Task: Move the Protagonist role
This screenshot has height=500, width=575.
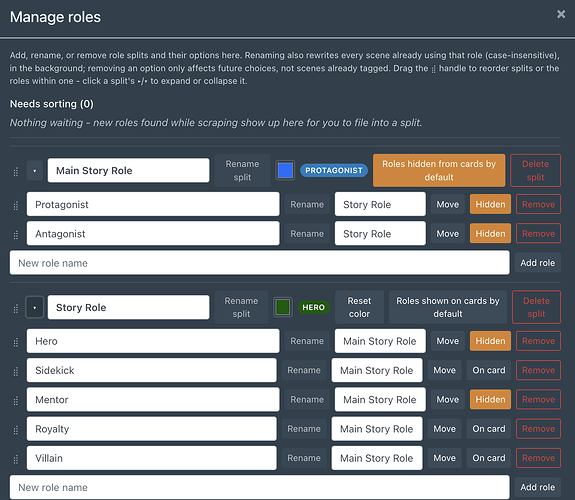Action: [x=448, y=204]
